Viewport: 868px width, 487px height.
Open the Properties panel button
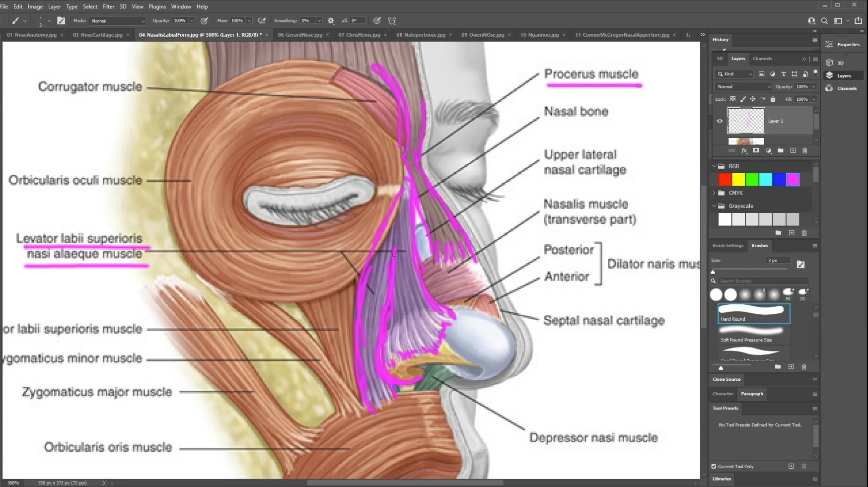(843, 45)
